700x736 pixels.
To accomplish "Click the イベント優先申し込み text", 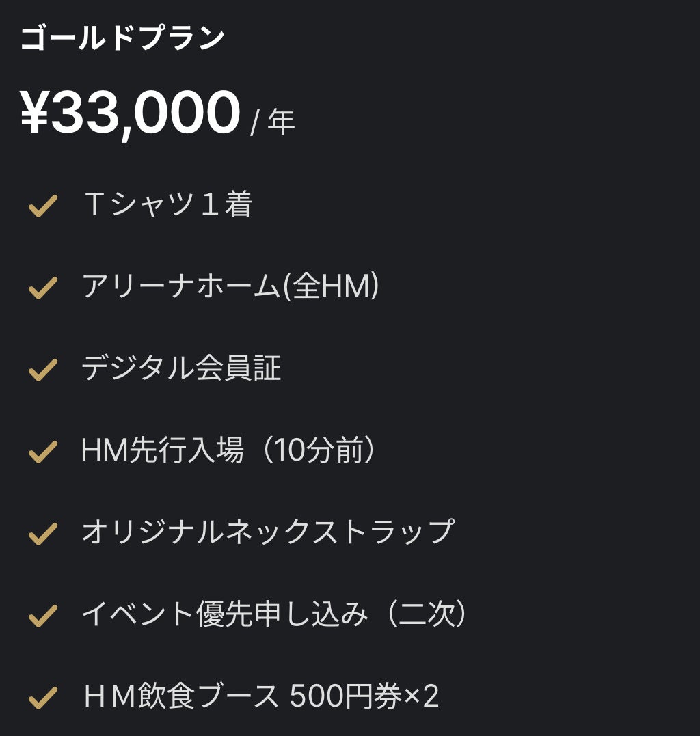I will click(x=224, y=614).
